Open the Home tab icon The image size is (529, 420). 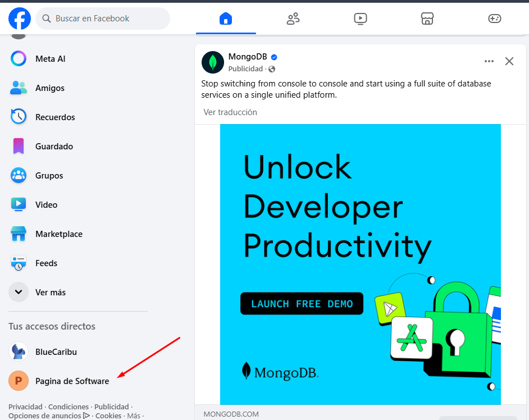(226, 19)
